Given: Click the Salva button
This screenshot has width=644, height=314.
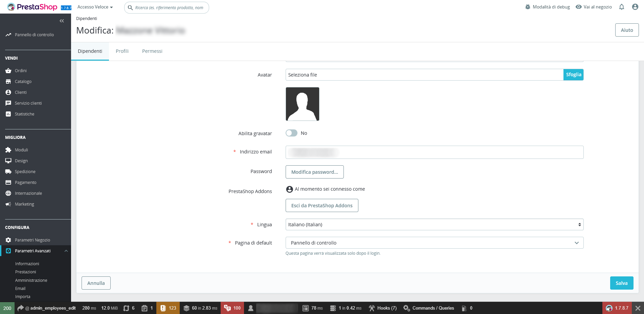Looking at the screenshot, I should (622, 283).
